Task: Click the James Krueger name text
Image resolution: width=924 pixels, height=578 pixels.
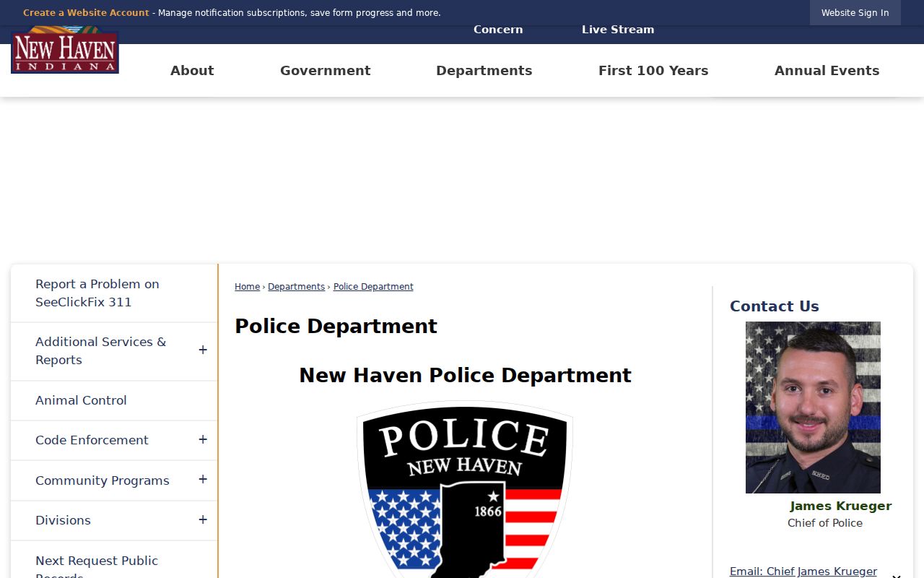Action: 840,506
